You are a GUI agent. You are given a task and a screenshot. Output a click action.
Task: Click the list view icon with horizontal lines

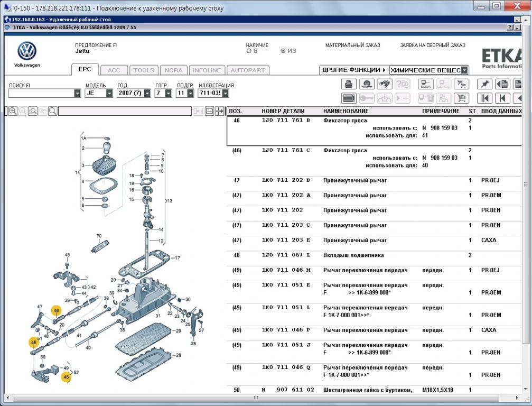pos(349,98)
